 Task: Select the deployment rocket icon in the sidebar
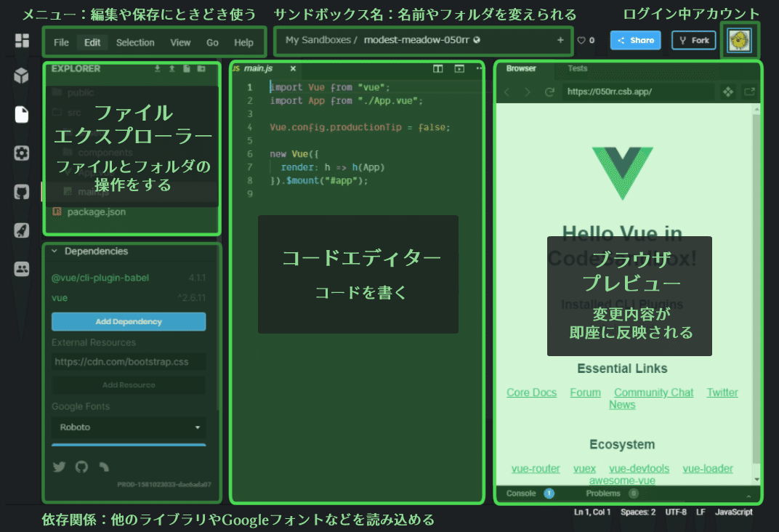pyautogui.click(x=20, y=230)
